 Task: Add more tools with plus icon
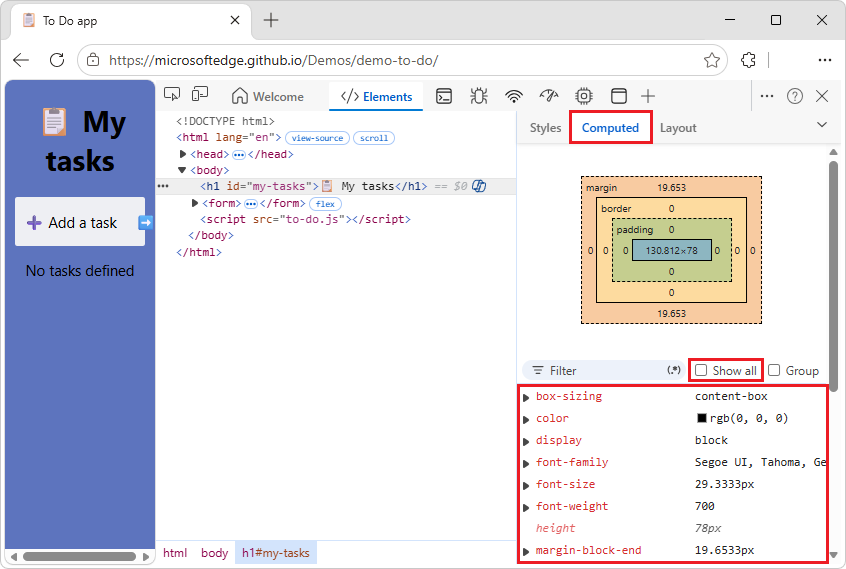[647, 97]
